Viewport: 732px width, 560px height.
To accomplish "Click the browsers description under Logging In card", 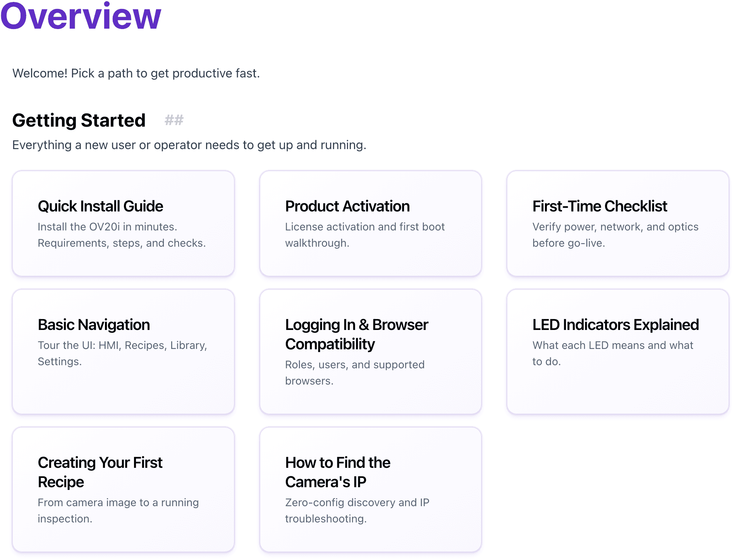I will point(355,372).
